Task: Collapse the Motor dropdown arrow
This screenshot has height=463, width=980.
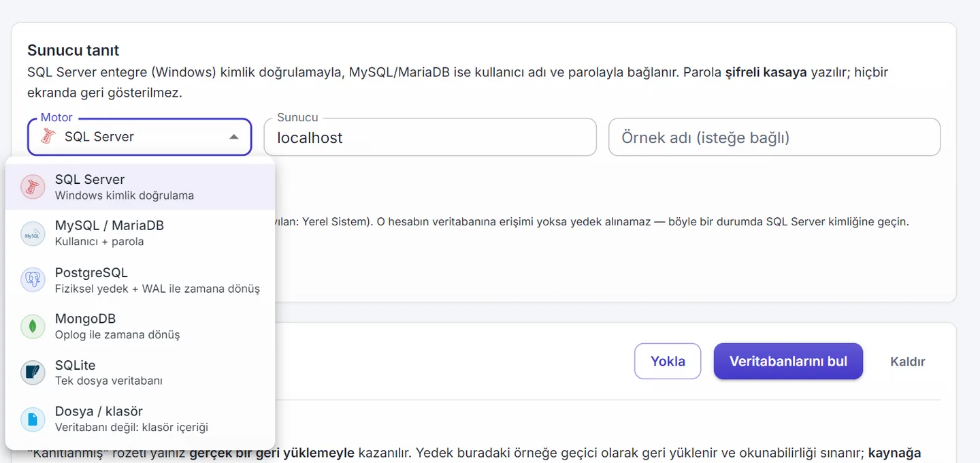Action: coord(233,137)
